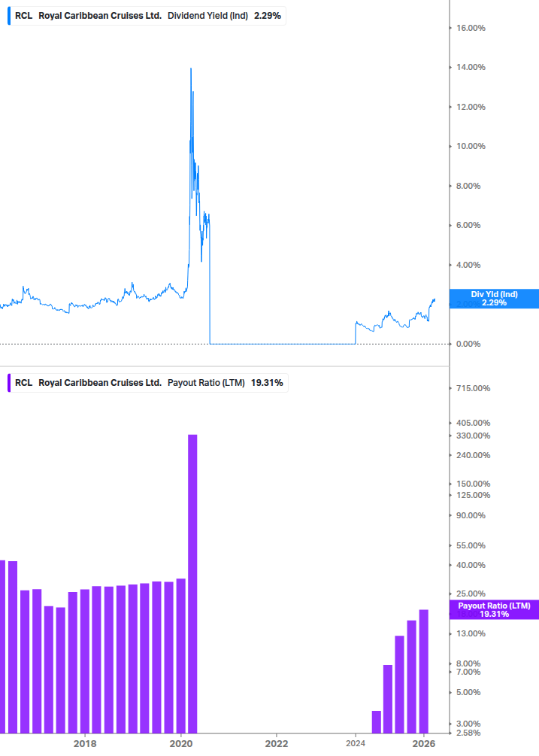
Task: Click the 2022 label on the time axis
Action: [277, 744]
